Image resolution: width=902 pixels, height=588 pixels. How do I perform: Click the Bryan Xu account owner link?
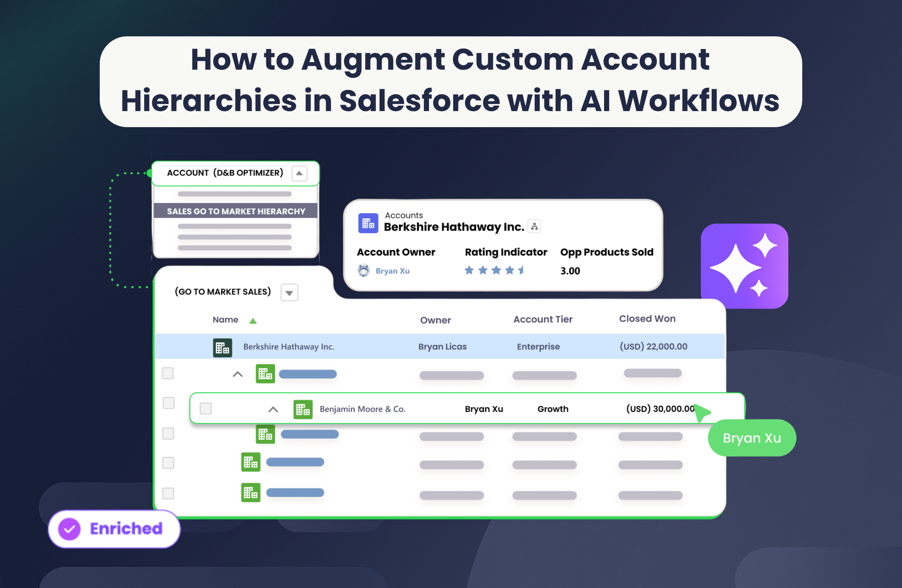click(393, 271)
